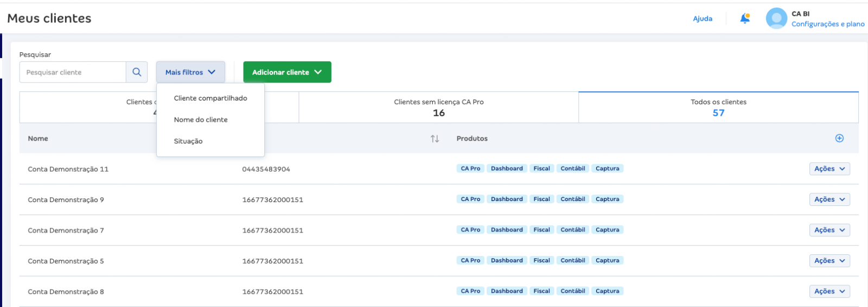The width and height of the screenshot is (868, 307).
Task: Click the sort arrows icon in header
Action: pos(435,139)
